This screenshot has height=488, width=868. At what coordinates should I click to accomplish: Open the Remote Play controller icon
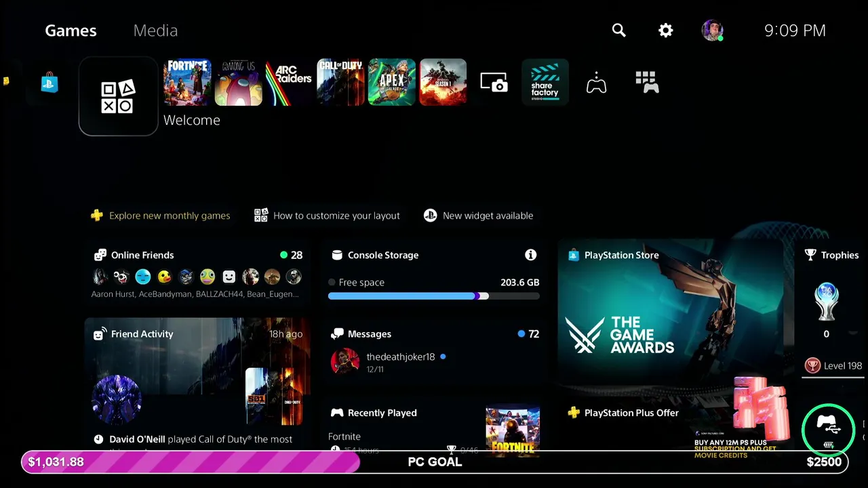click(596, 83)
